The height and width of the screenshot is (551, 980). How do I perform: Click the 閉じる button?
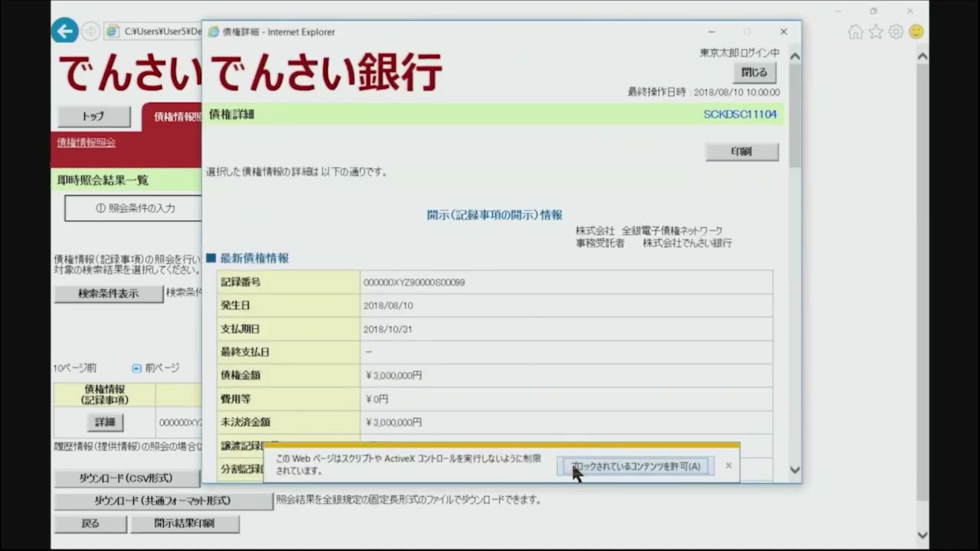click(x=754, y=71)
